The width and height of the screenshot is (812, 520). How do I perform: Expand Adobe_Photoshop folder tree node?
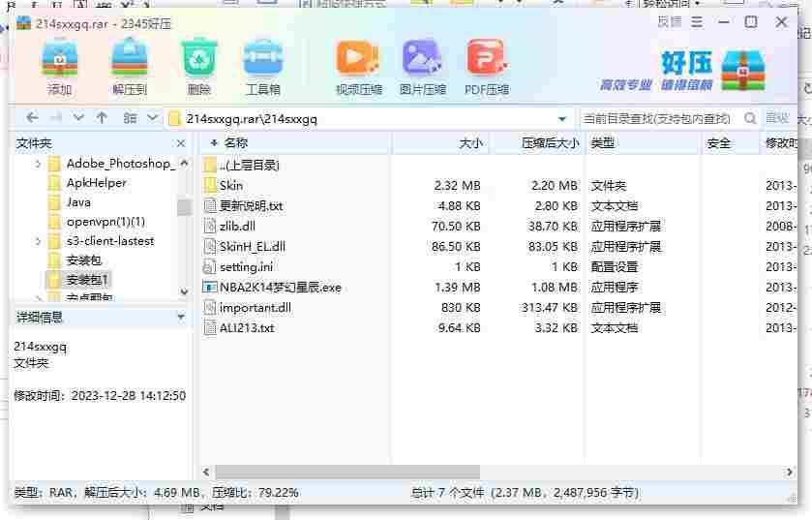tap(38, 165)
